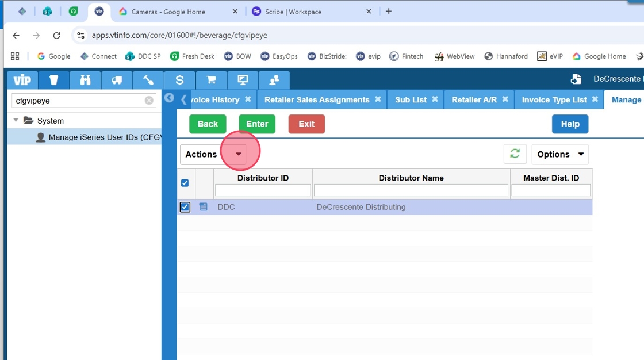Open the Connect bookmark

click(98, 56)
